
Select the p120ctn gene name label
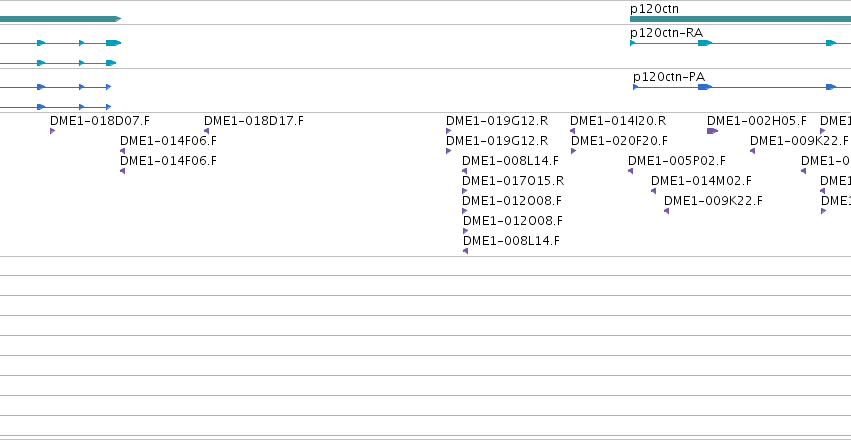tap(654, 9)
